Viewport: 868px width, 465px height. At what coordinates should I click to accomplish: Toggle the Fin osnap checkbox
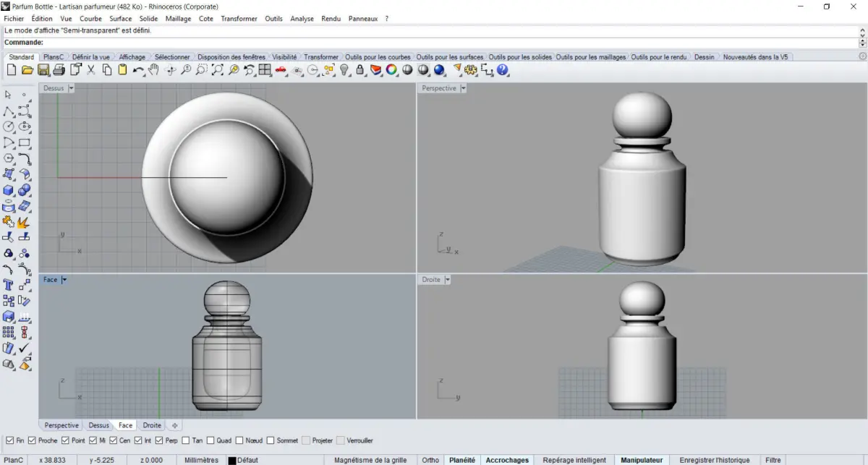click(x=9, y=440)
